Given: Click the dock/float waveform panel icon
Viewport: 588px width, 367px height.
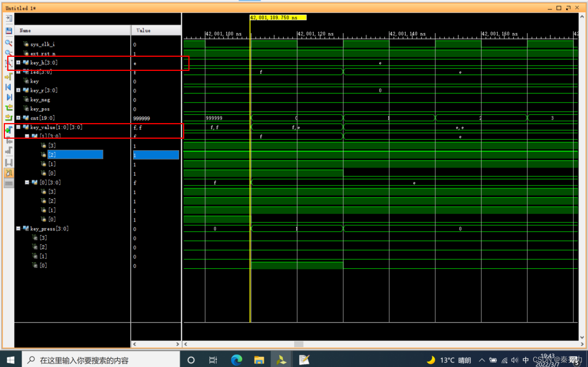Looking at the screenshot, I should coord(9,18).
